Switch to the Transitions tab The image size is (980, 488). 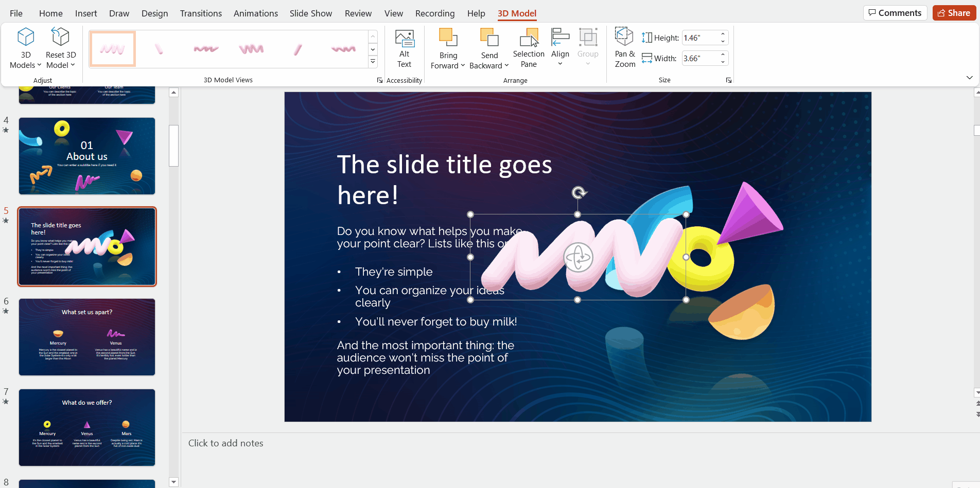(201, 13)
